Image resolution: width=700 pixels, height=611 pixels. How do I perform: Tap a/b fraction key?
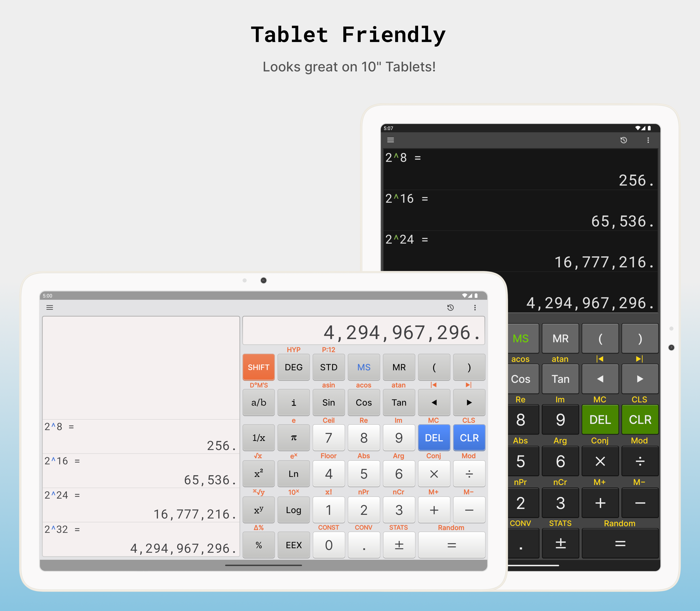(259, 403)
